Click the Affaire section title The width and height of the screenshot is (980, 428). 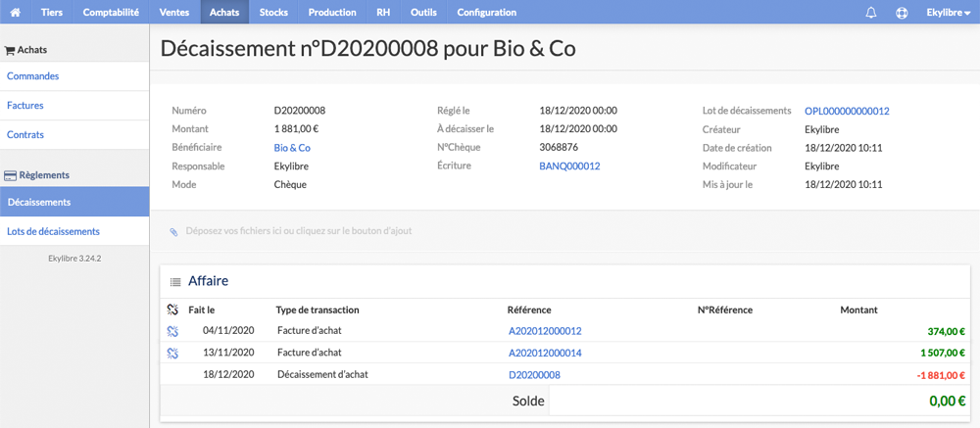click(208, 281)
